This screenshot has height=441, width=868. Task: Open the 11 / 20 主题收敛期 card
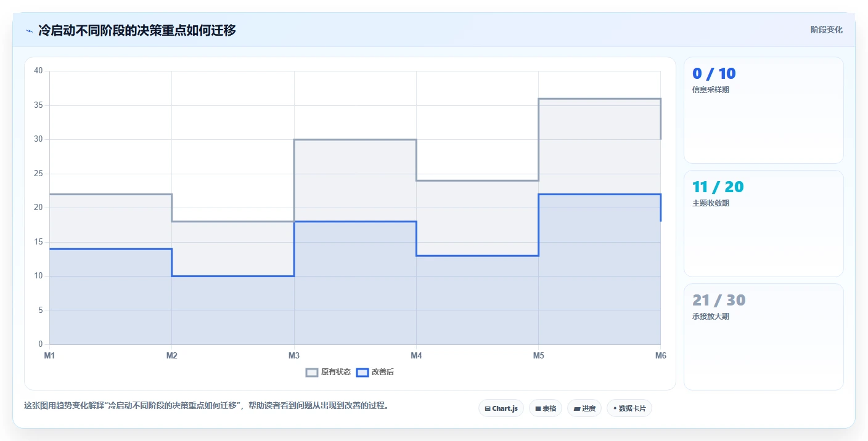coord(763,224)
